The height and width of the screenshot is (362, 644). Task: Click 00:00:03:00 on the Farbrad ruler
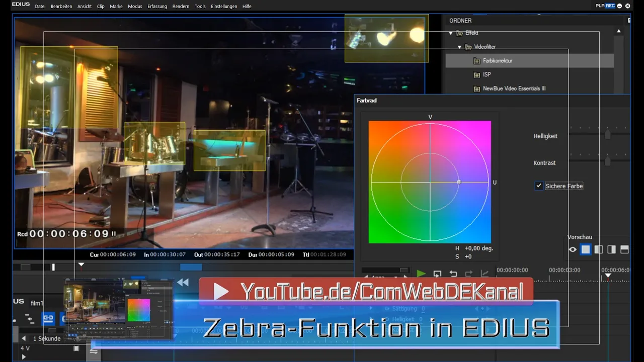(565, 270)
